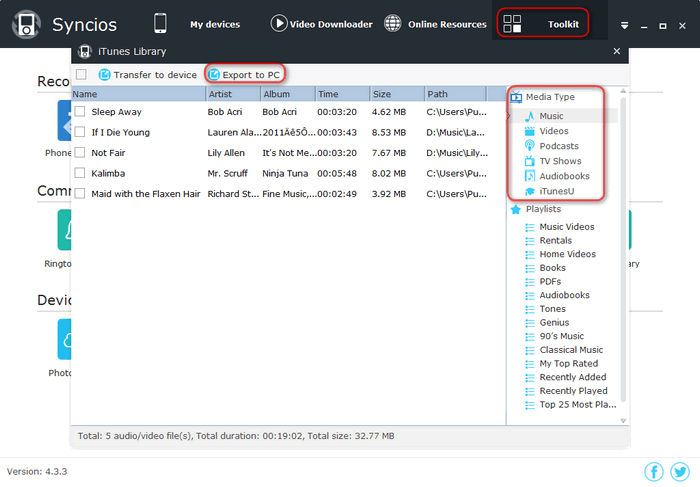Click sidebar scrollbar down arrow

(x=623, y=421)
